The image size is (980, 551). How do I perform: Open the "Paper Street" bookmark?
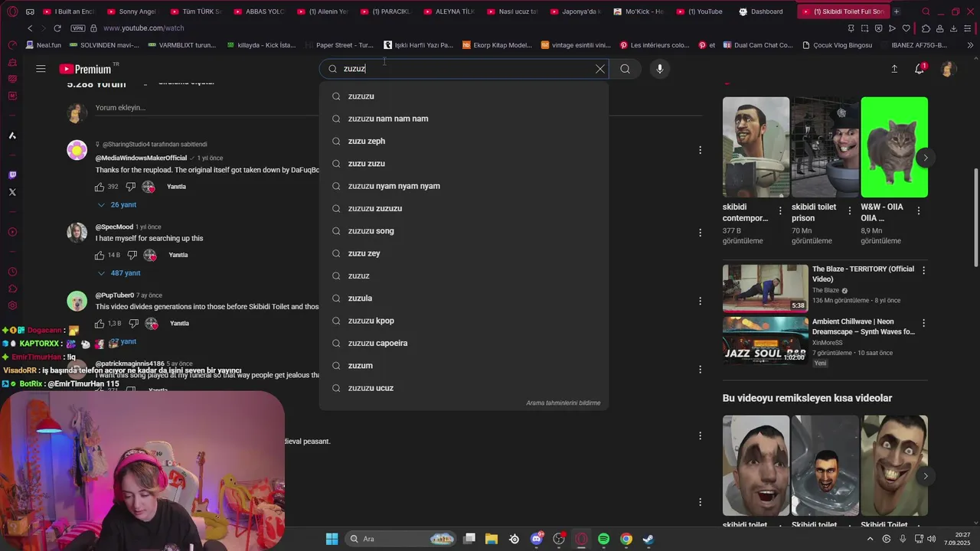pos(339,45)
